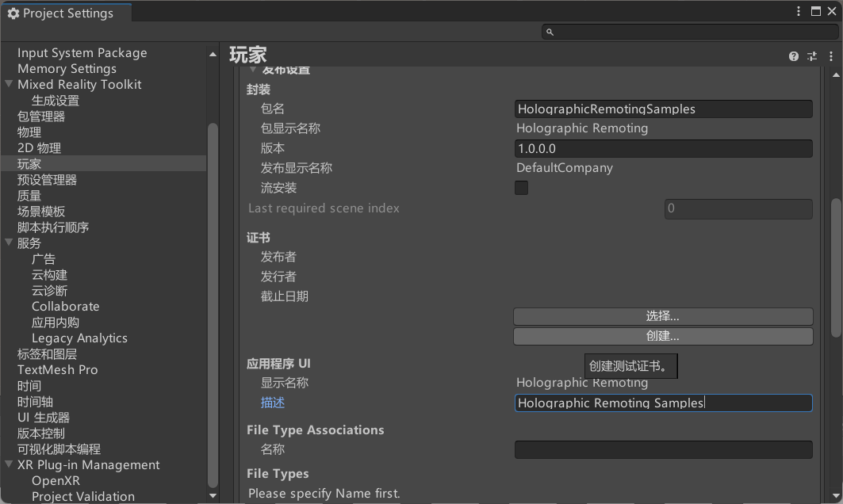Open 标签和图层 settings
843x504 pixels.
(x=47, y=354)
